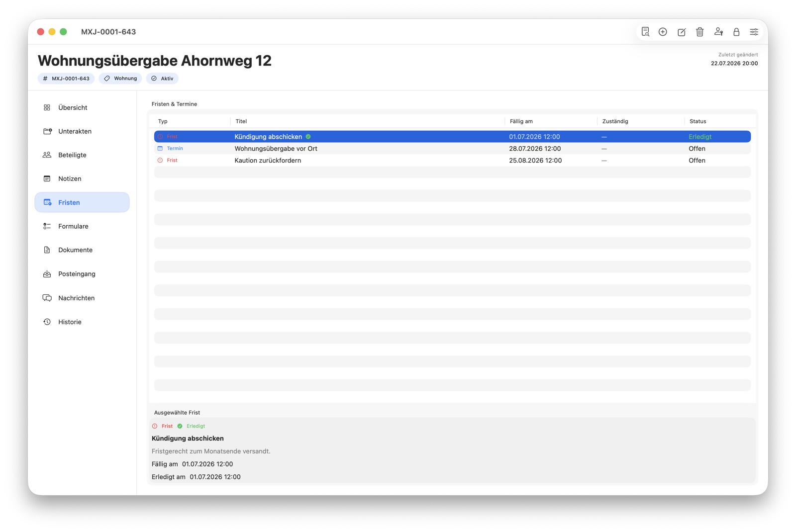The image size is (796, 532).
Task: Select the Fristen sidebar item
Action: [82, 202]
